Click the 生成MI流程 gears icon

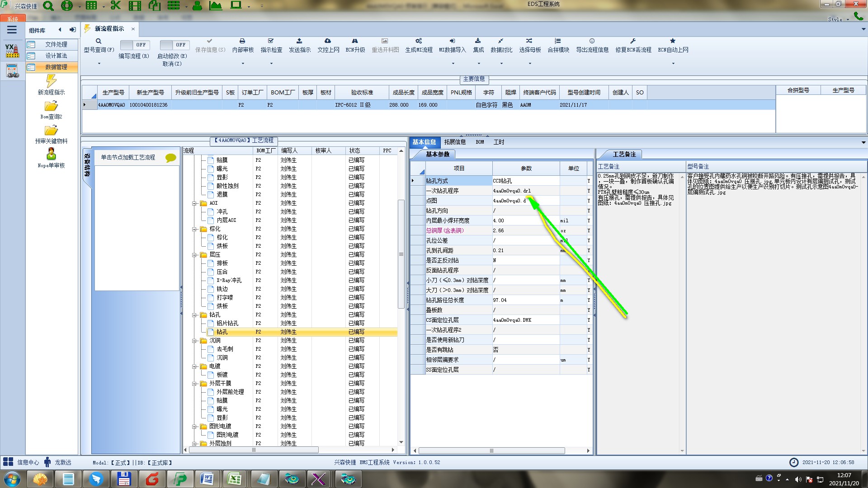pyautogui.click(x=419, y=41)
